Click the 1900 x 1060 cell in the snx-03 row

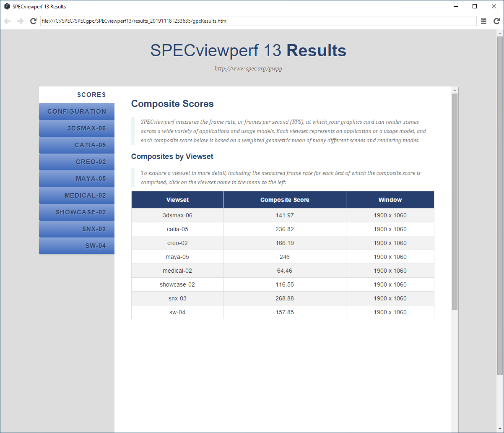pyautogui.click(x=390, y=298)
